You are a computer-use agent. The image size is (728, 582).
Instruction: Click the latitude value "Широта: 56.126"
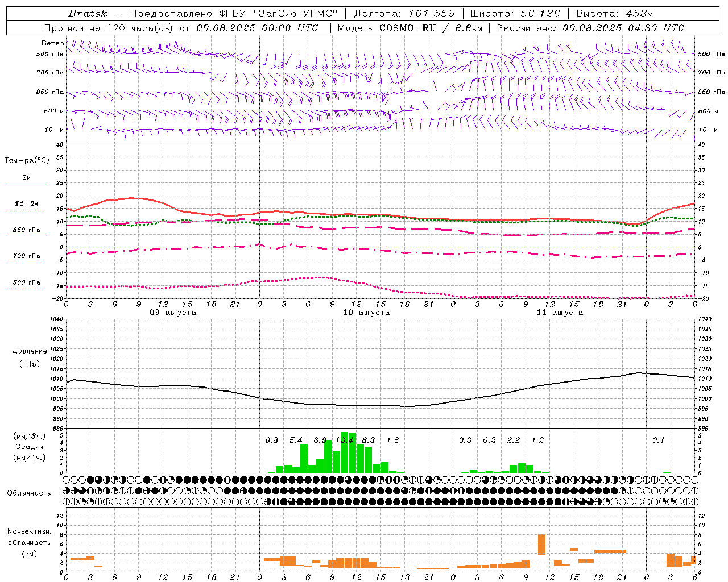pyautogui.click(x=515, y=14)
